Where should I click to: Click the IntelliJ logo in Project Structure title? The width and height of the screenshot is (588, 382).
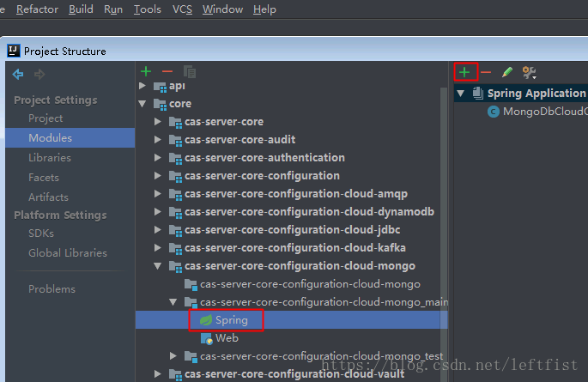point(14,51)
